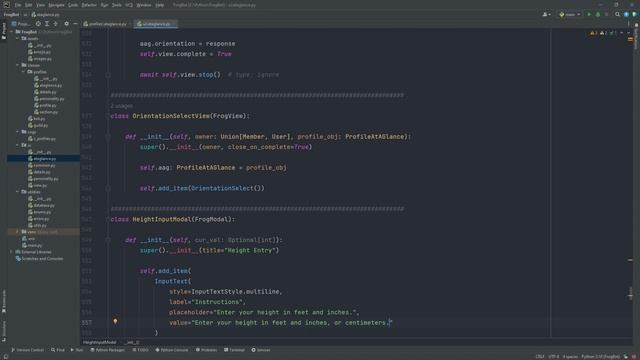Open the Version Control tool window

click(27, 350)
